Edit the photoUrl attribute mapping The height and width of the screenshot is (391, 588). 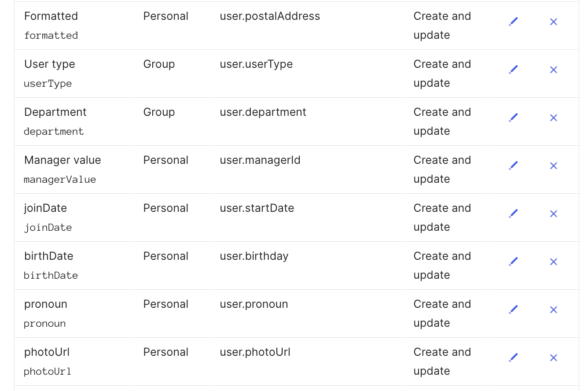pyautogui.click(x=513, y=358)
